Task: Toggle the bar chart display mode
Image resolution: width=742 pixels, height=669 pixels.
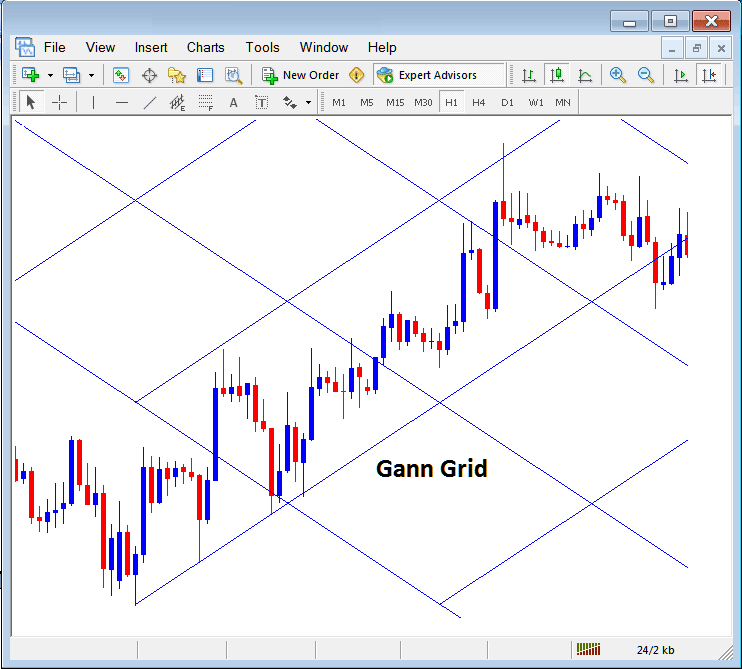Action: 527,75
